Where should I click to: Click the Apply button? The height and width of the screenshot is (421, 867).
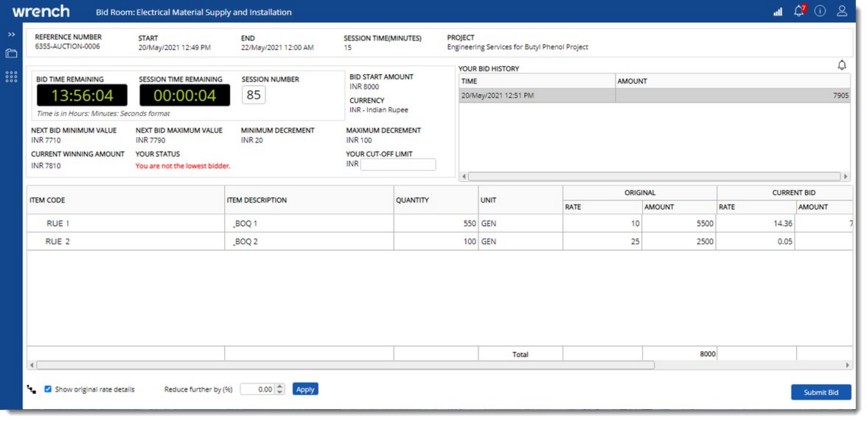coord(305,389)
